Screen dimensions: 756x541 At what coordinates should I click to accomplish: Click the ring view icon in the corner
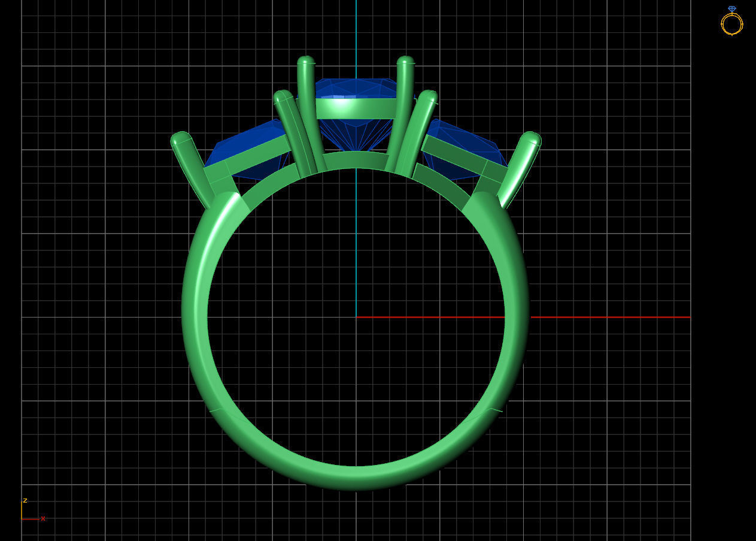[731, 20]
